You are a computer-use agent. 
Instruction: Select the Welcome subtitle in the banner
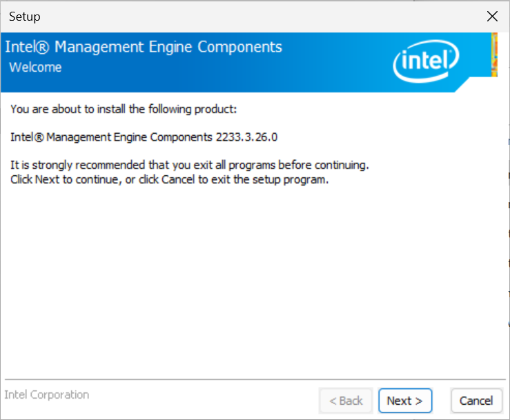35,68
